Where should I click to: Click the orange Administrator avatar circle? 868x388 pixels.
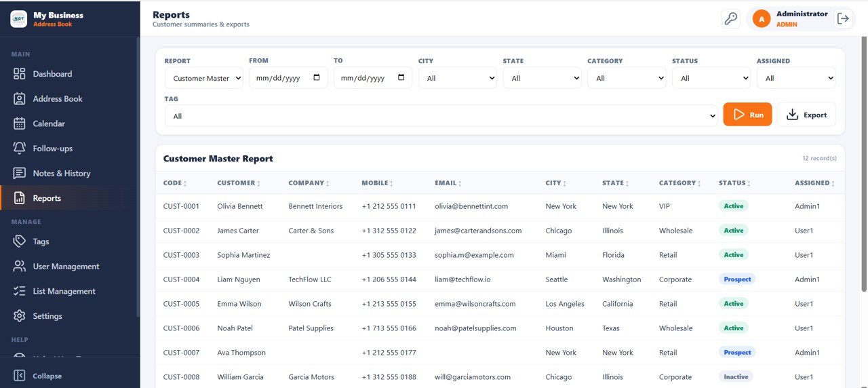[762, 19]
